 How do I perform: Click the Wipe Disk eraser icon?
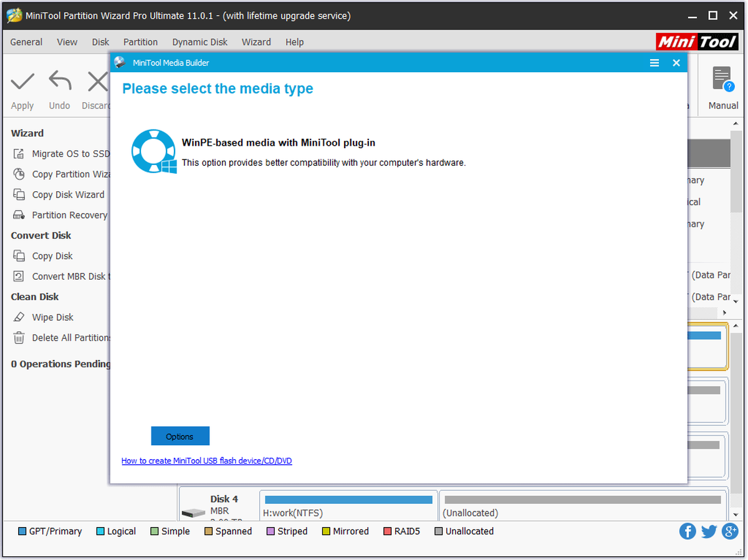19,317
